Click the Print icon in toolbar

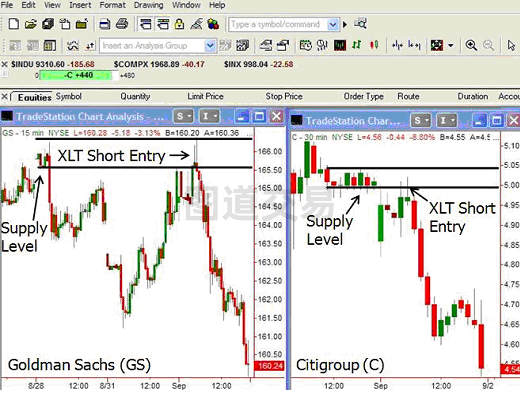(122, 24)
